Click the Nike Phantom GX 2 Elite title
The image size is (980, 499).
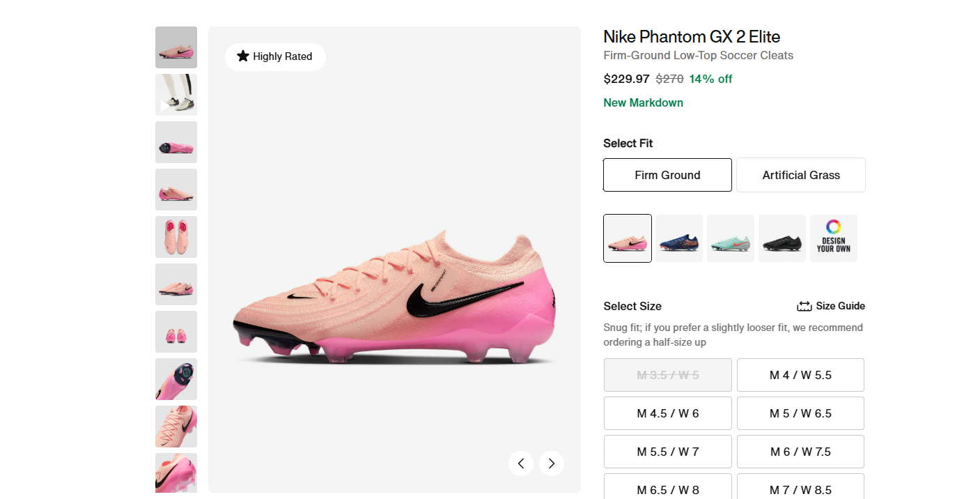[691, 36]
